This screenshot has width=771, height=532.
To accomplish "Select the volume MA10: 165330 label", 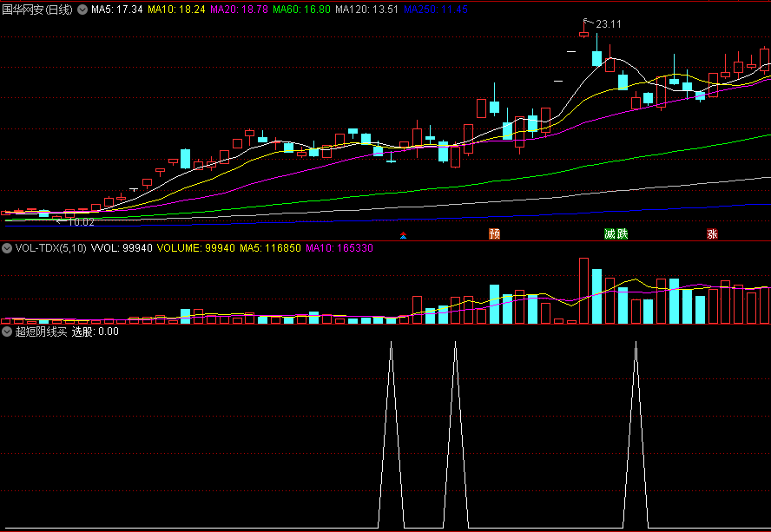I will point(339,248).
